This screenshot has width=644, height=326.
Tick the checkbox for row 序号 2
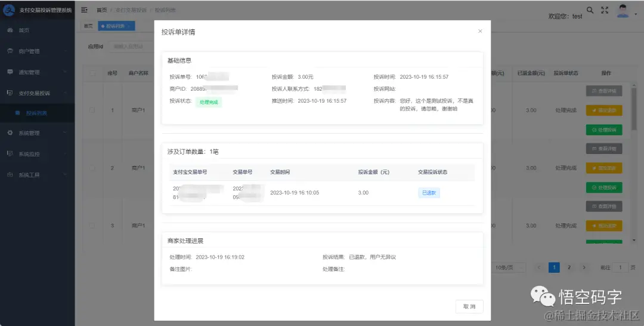point(92,168)
